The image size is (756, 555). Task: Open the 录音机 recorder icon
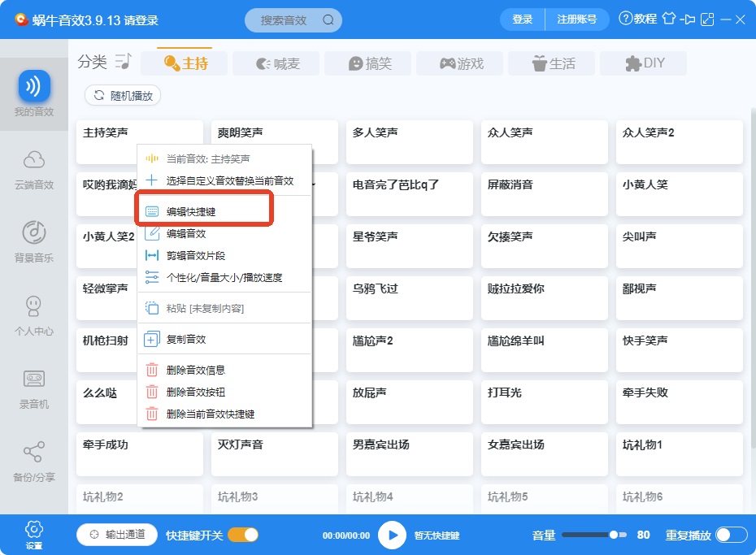coord(34,379)
